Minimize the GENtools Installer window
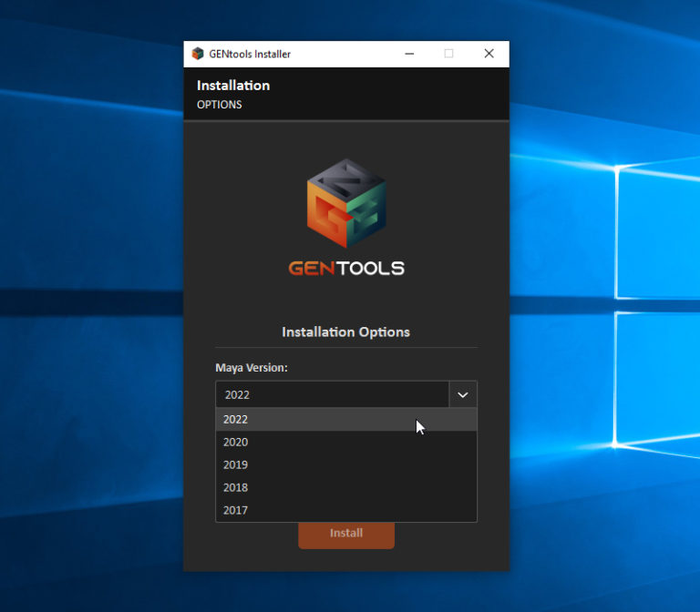Screen dimensions: 700x612 [409, 54]
